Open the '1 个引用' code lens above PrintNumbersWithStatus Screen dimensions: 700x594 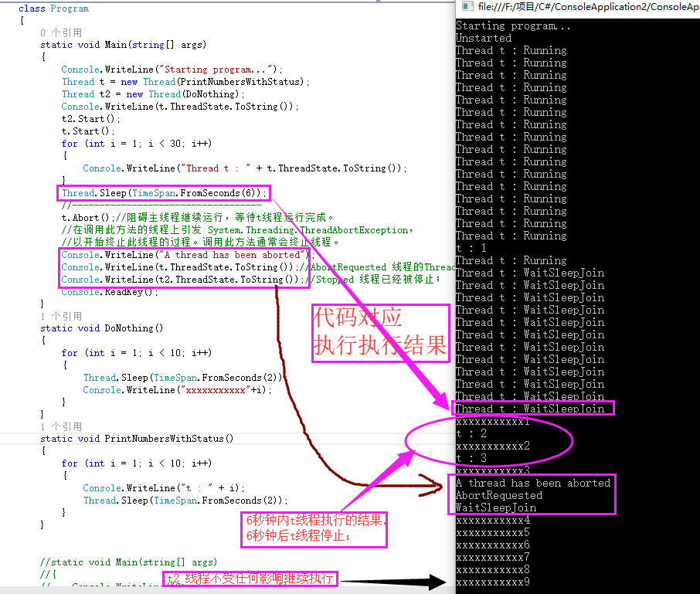click(x=61, y=426)
